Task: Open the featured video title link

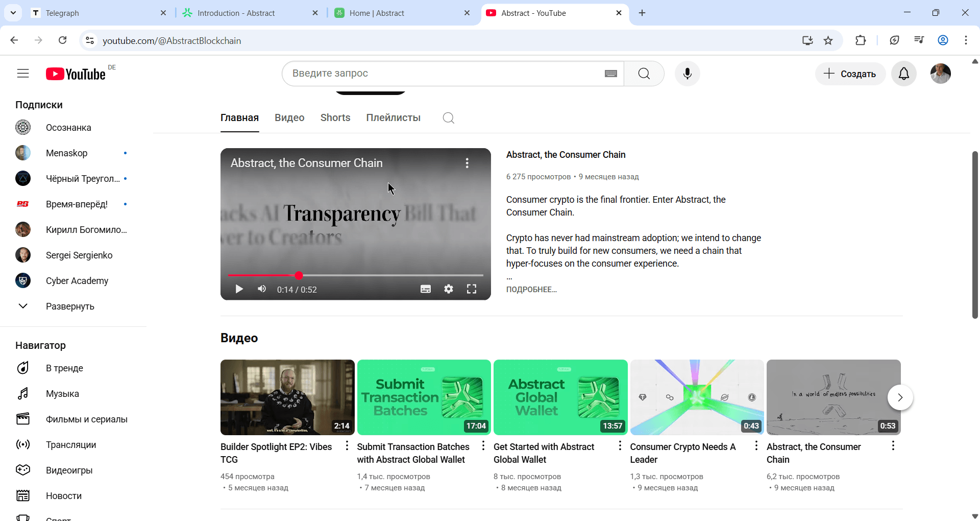Action: pyautogui.click(x=566, y=155)
